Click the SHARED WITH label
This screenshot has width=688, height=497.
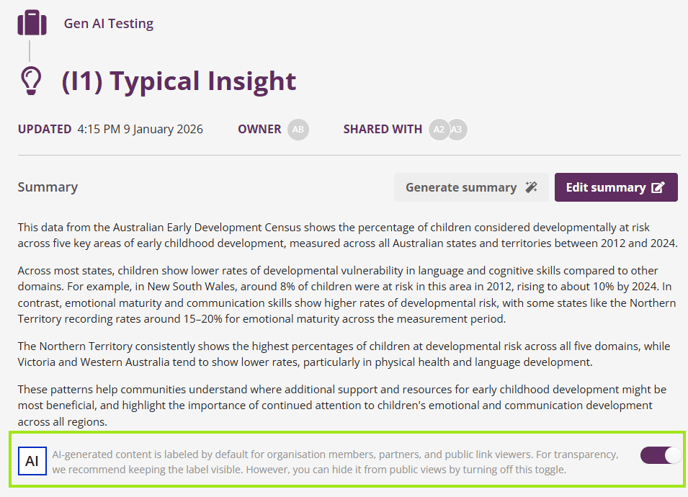382,129
